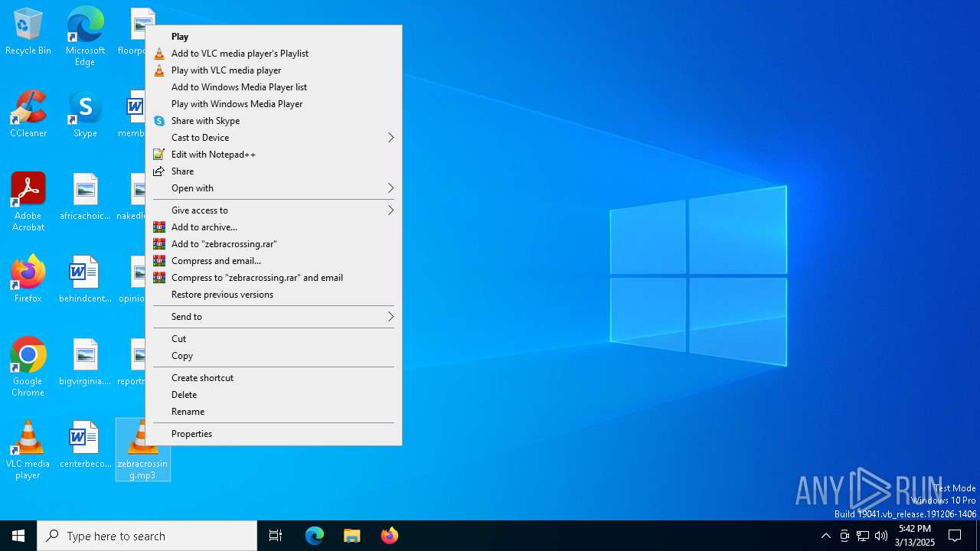Select Rename in the context menu

pos(273,412)
